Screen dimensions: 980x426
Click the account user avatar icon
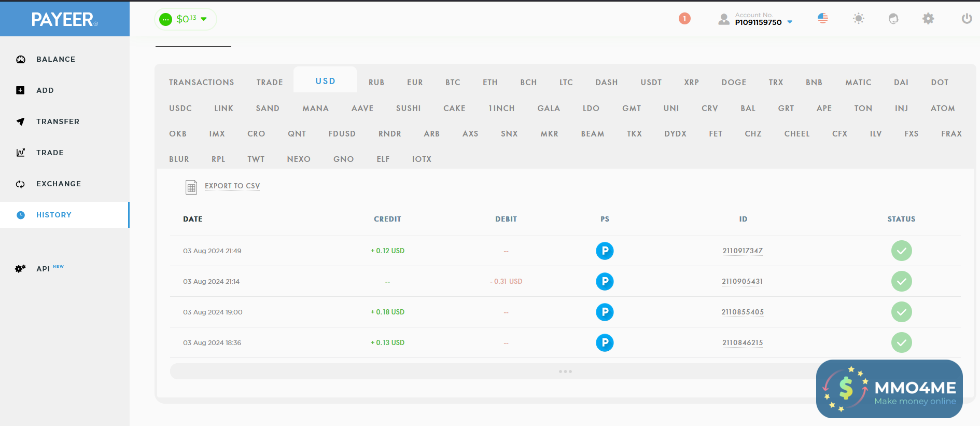pos(724,19)
